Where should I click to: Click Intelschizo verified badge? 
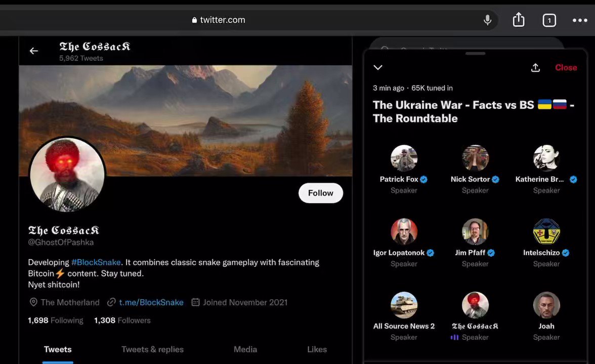tap(566, 253)
